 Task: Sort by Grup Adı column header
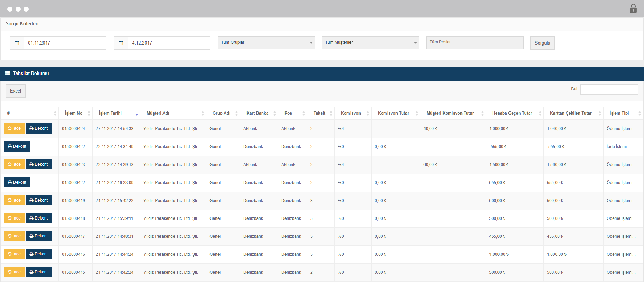pyautogui.click(x=223, y=113)
